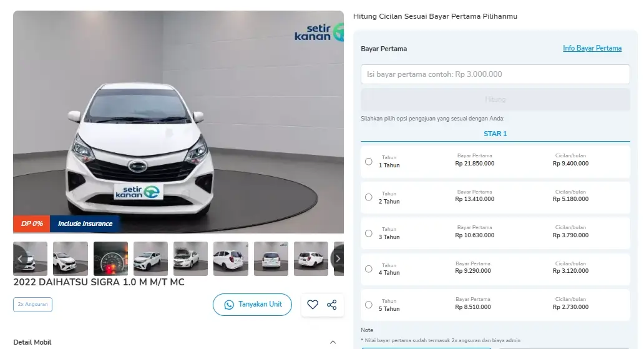644x349 pixels.
Task: Click the Include Insurance badge
Action: 85,224
